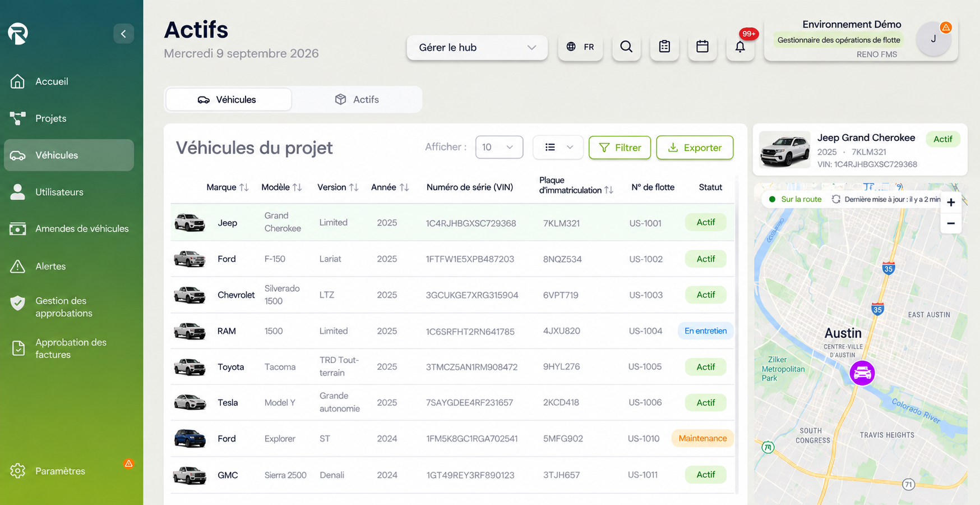980x505 pixels.
Task: Expand the Gérer le hub dropdown
Action: (477, 48)
